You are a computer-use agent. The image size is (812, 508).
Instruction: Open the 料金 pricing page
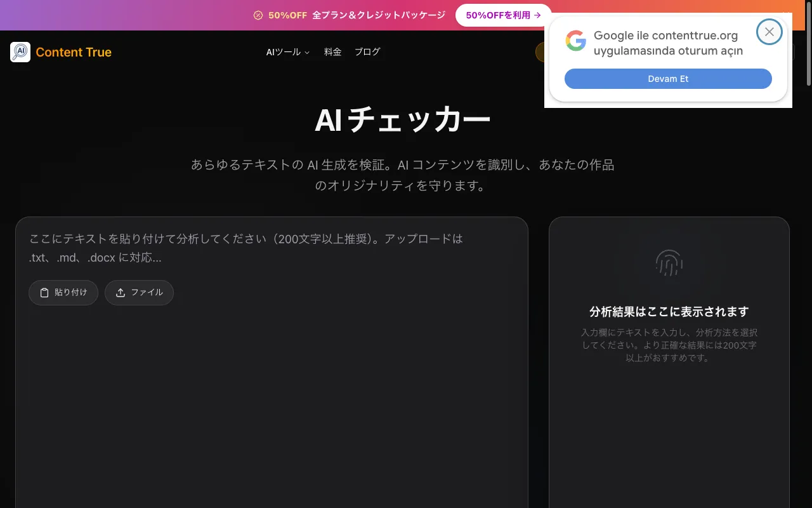[x=333, y=52]
